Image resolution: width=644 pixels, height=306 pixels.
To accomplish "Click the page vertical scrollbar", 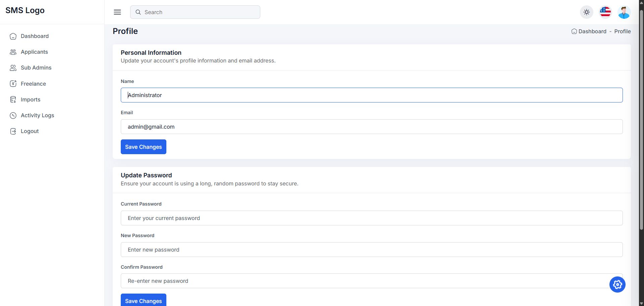I will click(641, 121).
